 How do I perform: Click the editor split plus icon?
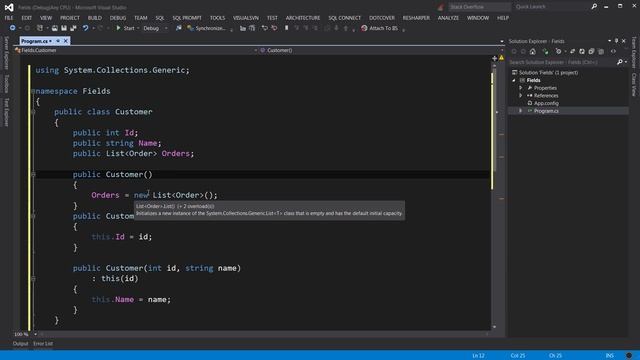[x=494, y=58]
